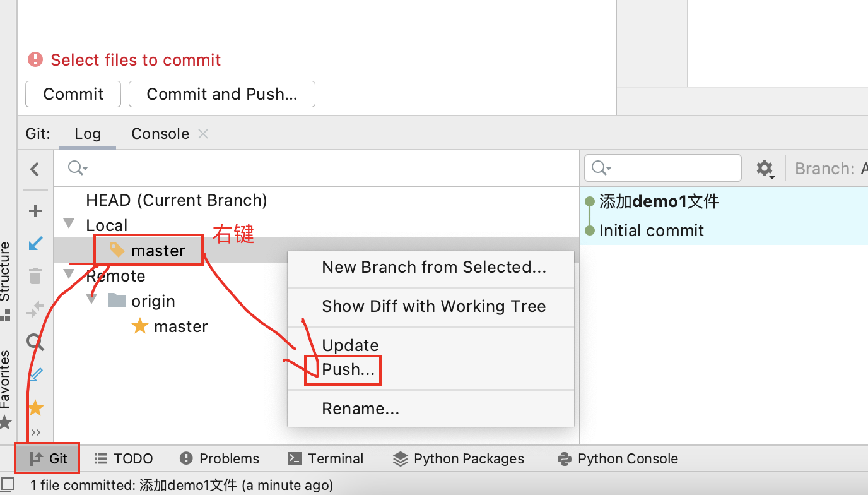This screenshot has height=495, width=868.
Task: Select the Initial commit entry
Action: point(651,230)
